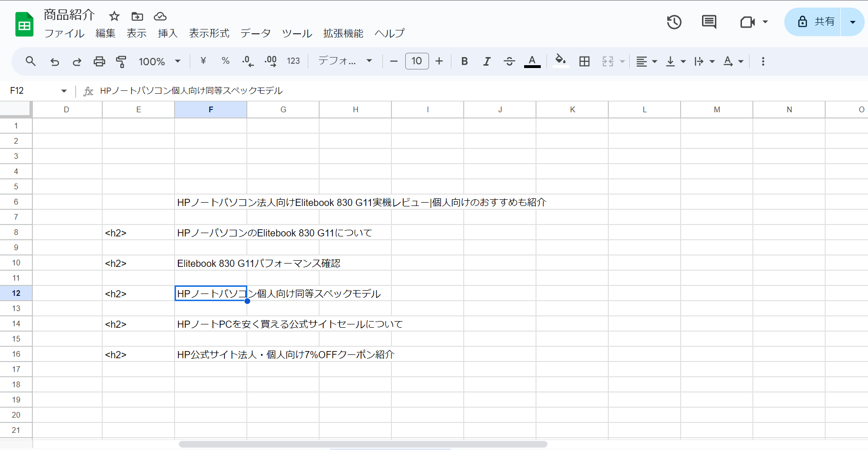This screenshot has height=450, width=868.
Task: Open horizontal align dropdown
Action: pyautogui.click(x=647, y=61)
